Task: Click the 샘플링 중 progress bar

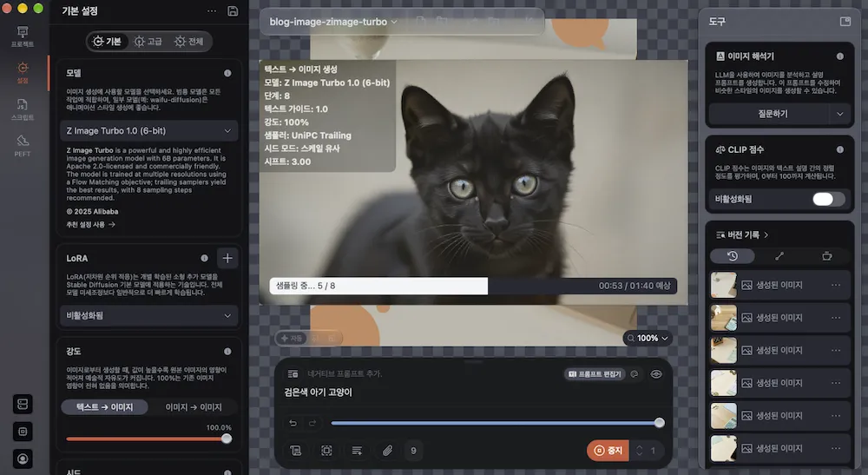Action: [473, 286]
